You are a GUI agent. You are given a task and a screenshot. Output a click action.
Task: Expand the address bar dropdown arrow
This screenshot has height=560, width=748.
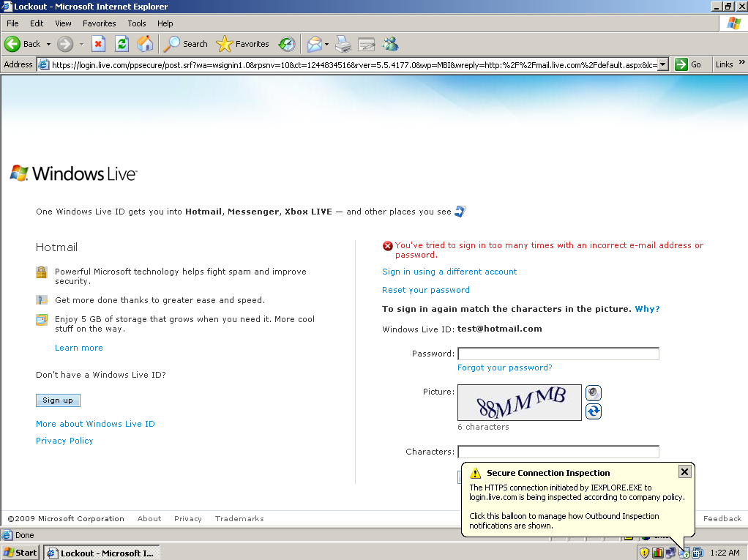[662, 65]
